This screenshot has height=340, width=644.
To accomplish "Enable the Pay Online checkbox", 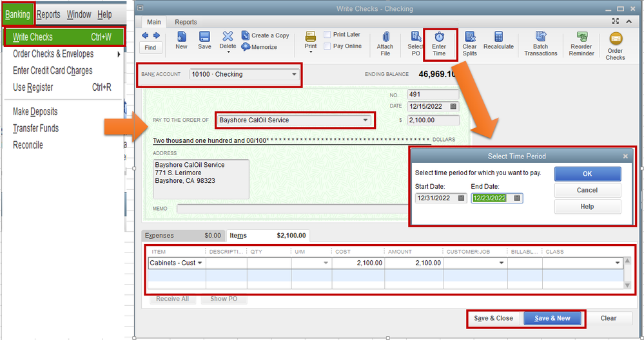I will pyautogui.click(x=327, y=46).
